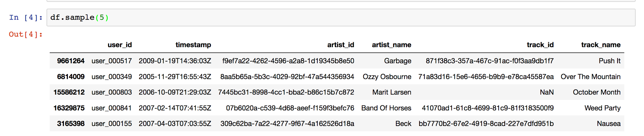Select the user_000155 cell

point(112,124)
